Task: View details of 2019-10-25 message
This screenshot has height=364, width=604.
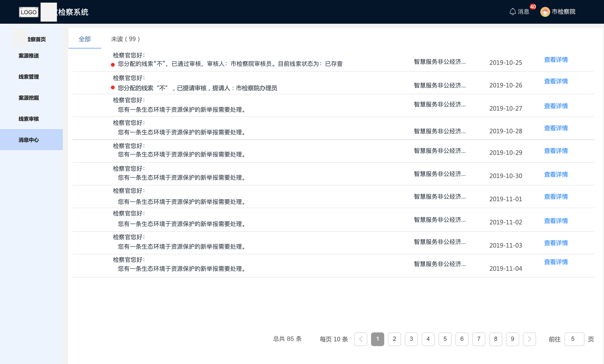Action: coord(556,60)
